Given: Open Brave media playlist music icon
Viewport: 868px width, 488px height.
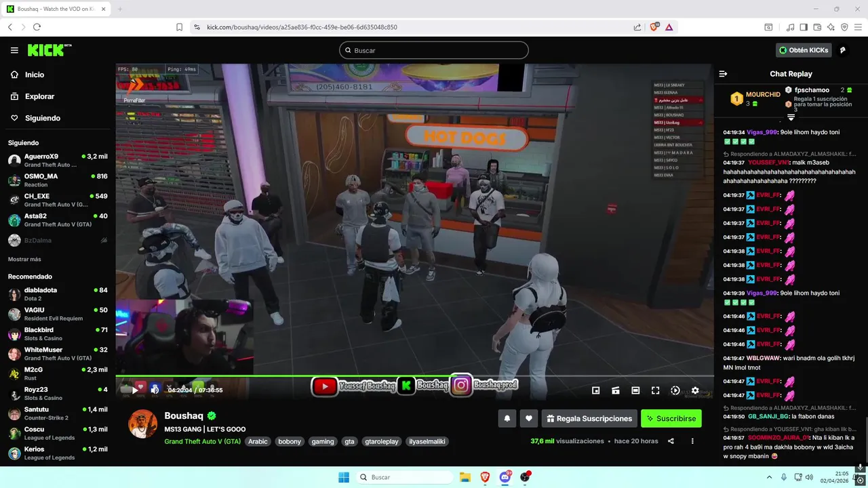Looking at the screenshot, I should [791, 27].
